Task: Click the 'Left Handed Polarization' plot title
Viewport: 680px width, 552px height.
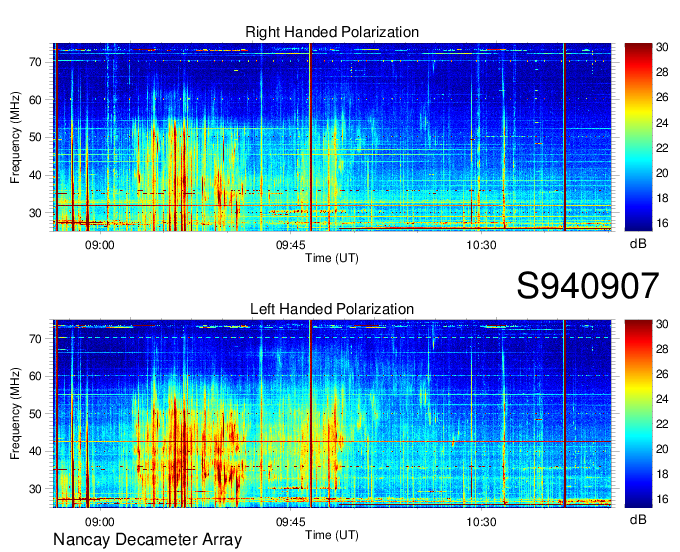Action: (332, 309)
